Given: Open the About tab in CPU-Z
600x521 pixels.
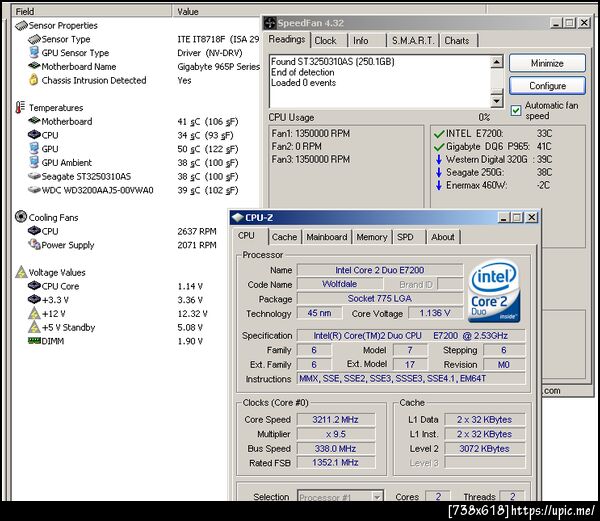Looking at the screenshot, I should tap(443, 237).
